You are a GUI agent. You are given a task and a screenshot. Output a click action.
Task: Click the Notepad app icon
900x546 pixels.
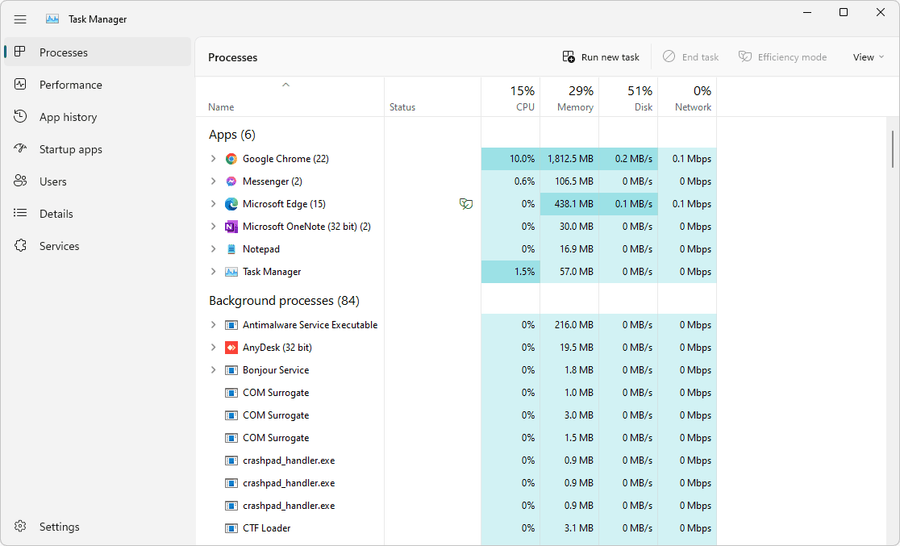tap(231, 249)
